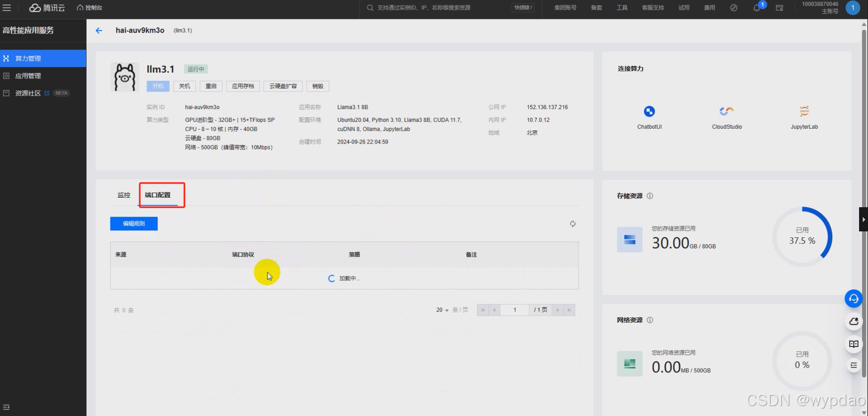The width and height of the screenshot is (868, 416).
Task: Go to the next page
Action: click(x=558, y=310)
